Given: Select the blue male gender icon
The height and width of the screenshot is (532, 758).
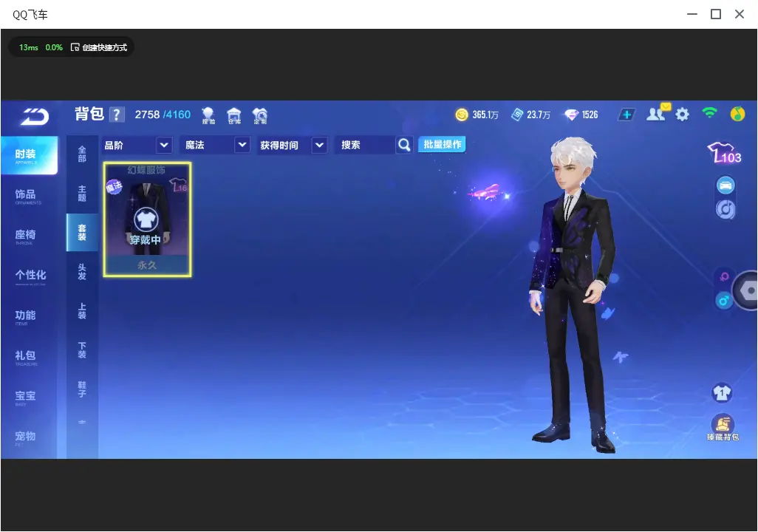Looking at the screenshot, I should tap(724, 301).
